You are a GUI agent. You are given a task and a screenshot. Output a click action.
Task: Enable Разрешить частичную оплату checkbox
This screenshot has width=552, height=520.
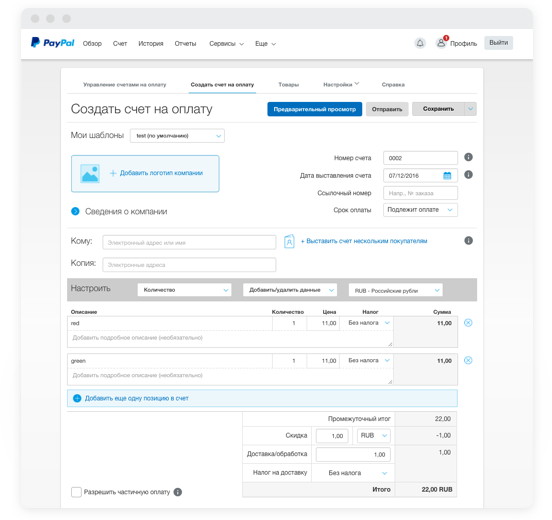76,492
